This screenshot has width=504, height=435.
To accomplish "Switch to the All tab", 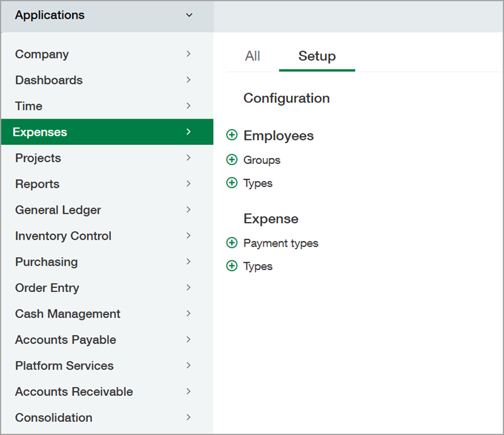I will (252, 56).
